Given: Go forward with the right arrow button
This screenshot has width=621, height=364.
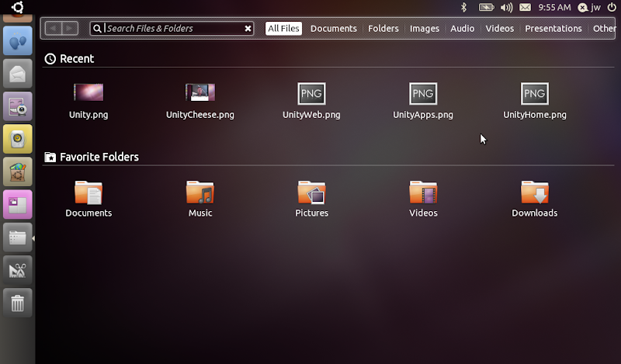Looking at the screenshot, I should click(x=70, y=28).
